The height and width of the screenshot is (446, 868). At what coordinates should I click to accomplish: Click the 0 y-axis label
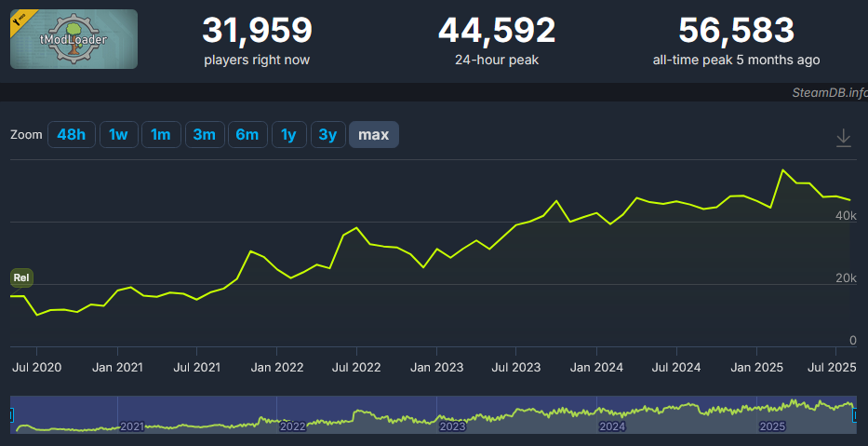pos(853,341)
